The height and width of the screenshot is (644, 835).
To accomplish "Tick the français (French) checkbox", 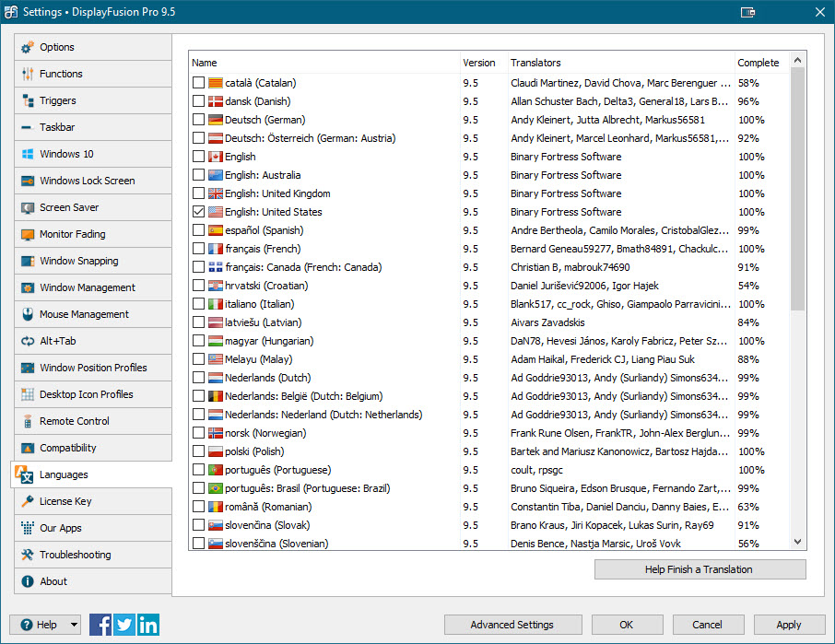I will click(x=199, y=249).
